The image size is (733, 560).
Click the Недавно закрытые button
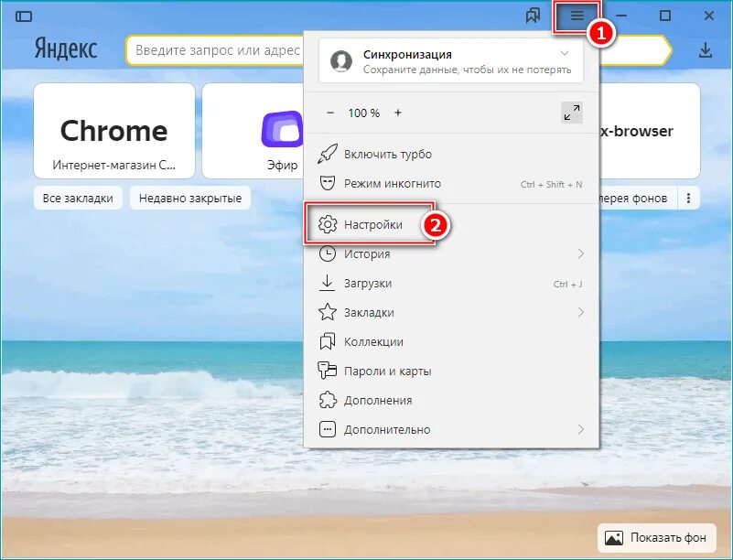190,199
